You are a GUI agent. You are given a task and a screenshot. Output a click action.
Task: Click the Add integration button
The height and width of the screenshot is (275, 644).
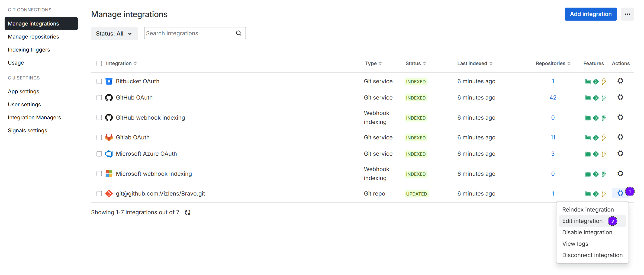tap(591, 14)
